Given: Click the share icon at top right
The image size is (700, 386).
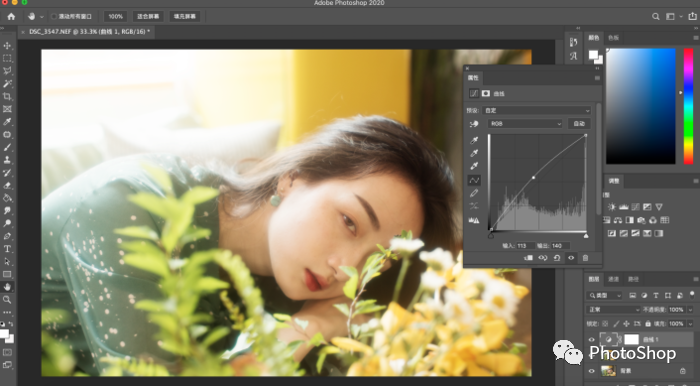Looking at the screenshot, I should [x=692, y=17].
